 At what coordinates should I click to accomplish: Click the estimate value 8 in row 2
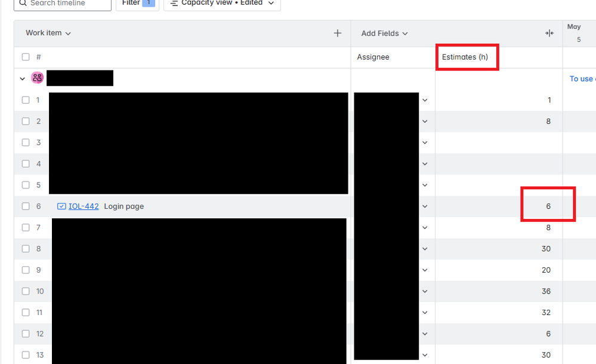coord(548,121)
